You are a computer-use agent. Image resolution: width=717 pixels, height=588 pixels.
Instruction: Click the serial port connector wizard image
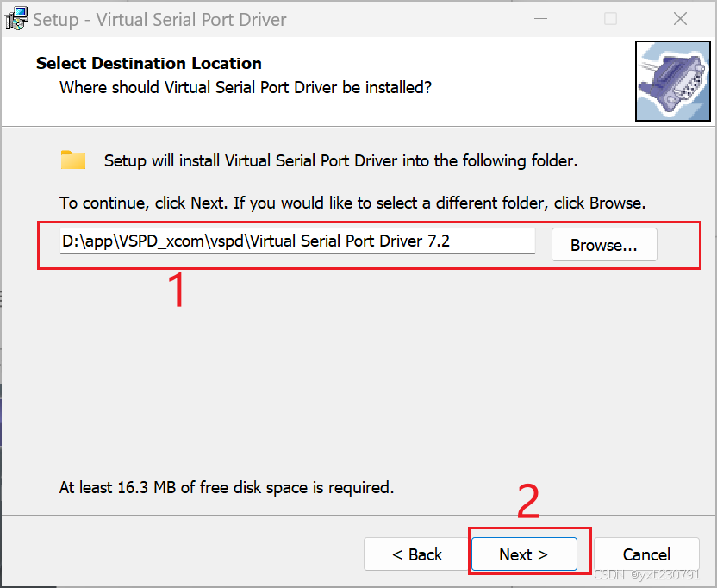tap(673, 81)
